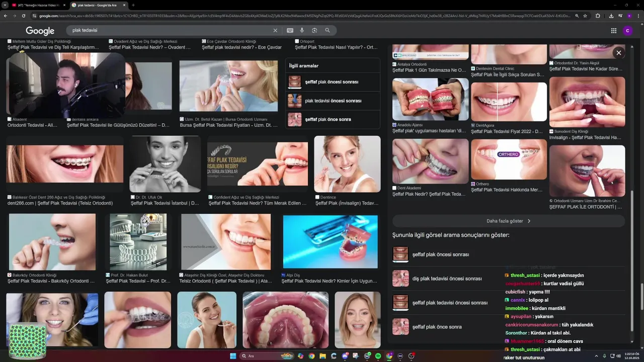
Task: Open the Chrome three-dot menu
Action: [637, 16]
